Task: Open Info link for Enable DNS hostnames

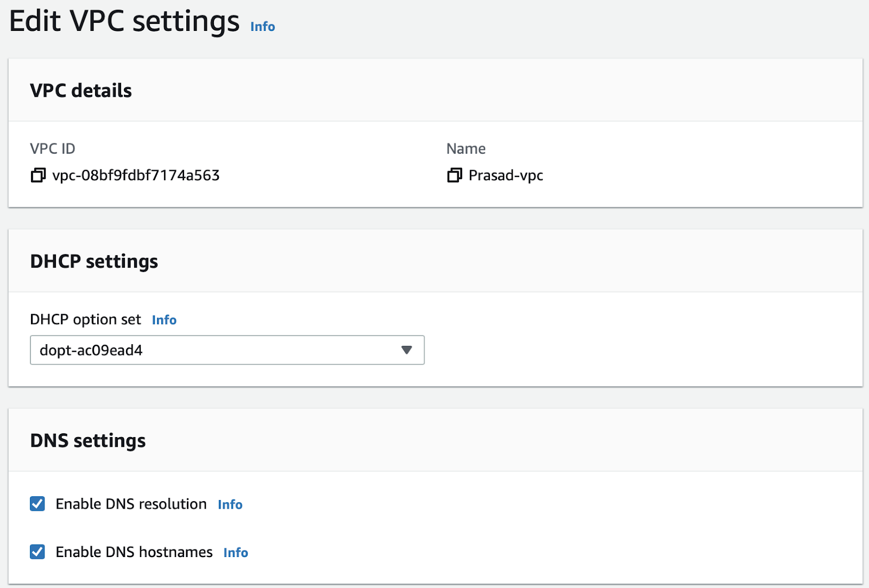Action: (236, 552)
